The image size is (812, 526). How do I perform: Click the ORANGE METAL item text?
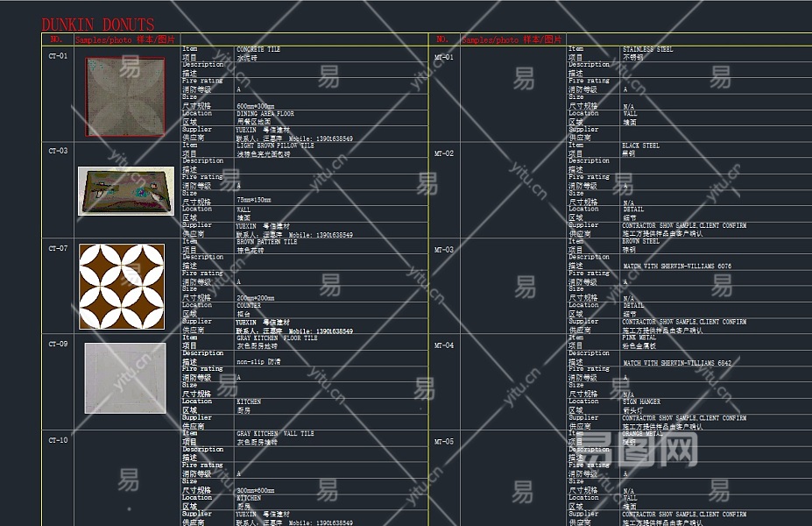coord(642,434)
